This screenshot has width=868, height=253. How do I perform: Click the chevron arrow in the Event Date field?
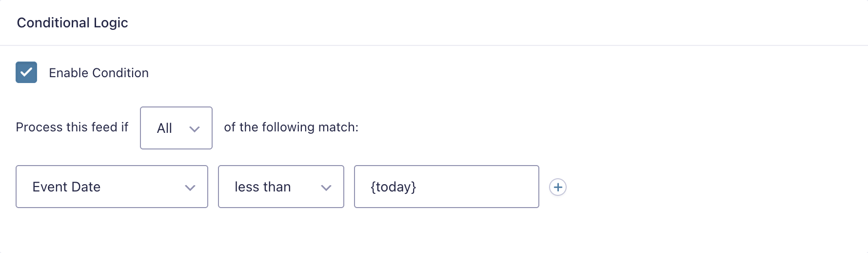coord(190,188)
